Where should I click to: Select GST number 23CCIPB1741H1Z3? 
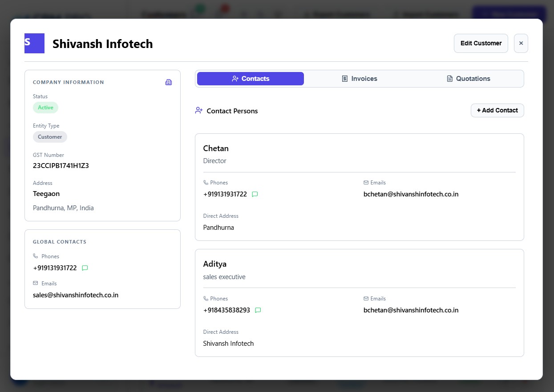point(61,166)
